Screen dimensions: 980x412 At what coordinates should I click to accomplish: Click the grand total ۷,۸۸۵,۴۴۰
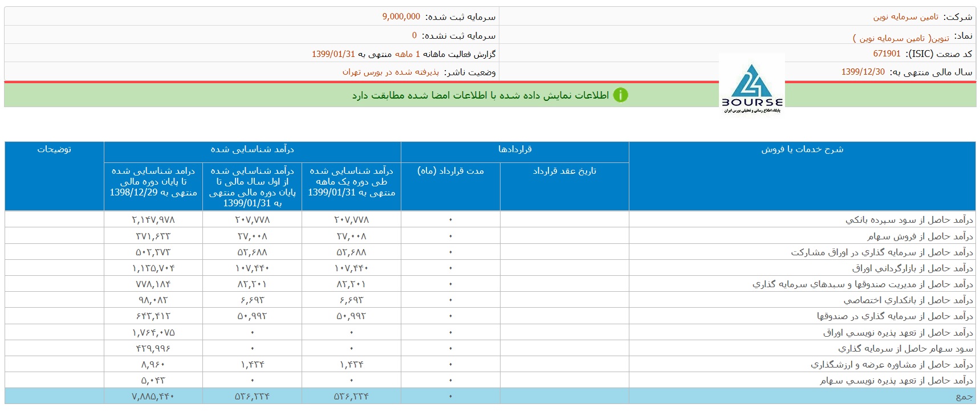click(x=153, y=396)
